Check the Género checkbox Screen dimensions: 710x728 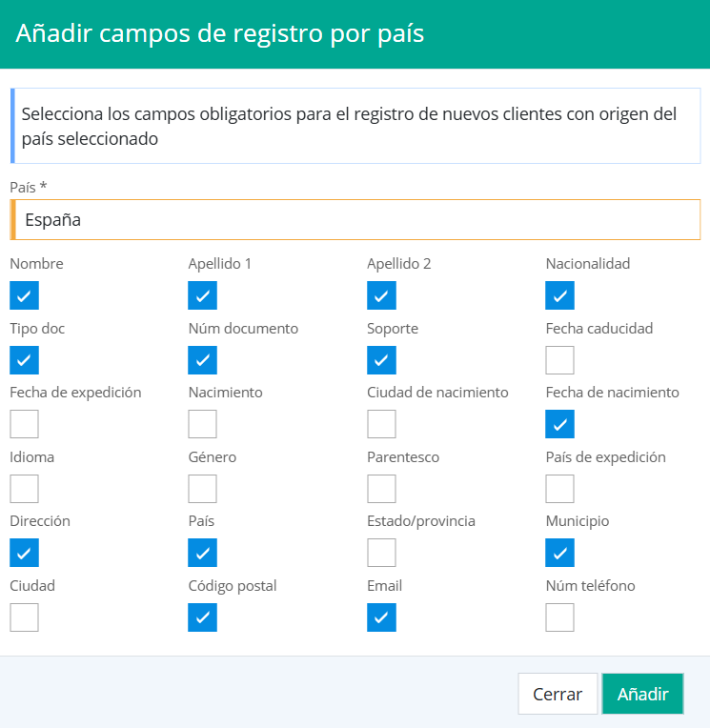click(x=203, y=489)
